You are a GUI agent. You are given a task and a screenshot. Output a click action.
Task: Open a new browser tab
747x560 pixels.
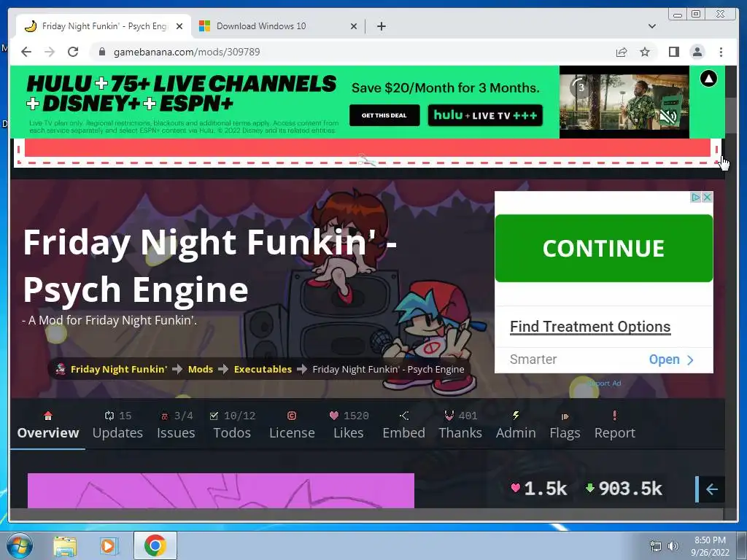(x=381, y=26)
